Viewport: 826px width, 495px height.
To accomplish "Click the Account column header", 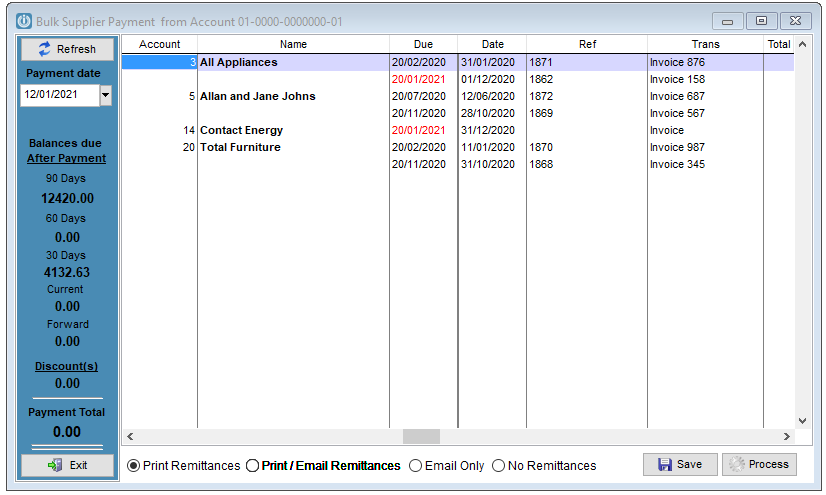I will pyautogui.click(x=160, y=44).
